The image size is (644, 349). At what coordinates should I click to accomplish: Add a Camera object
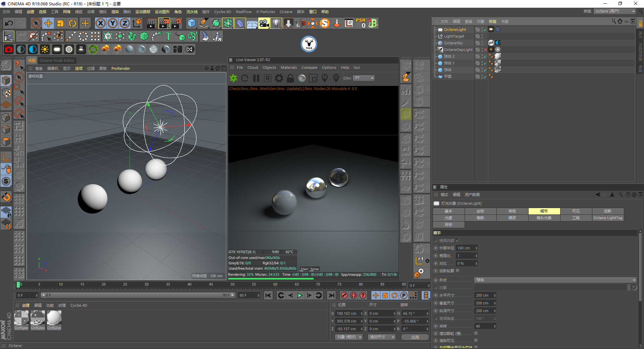click(x=264, y=23)
